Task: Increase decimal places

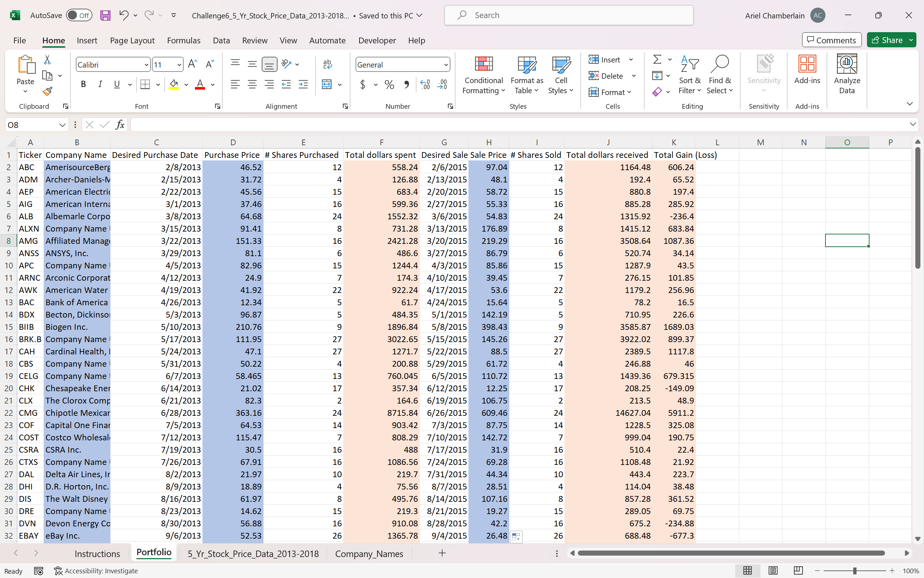Action: pyautogui.click(x=425, y=85)
